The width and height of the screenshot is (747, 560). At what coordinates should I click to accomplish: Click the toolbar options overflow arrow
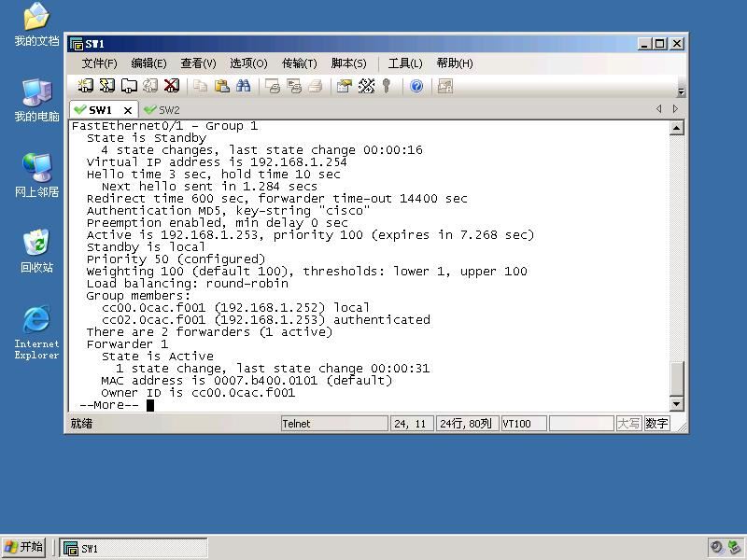(681, 91)
